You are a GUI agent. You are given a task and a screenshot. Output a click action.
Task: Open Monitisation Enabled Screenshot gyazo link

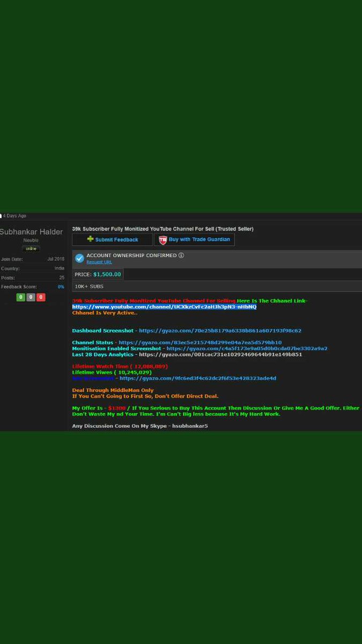(x=247, y=348)
